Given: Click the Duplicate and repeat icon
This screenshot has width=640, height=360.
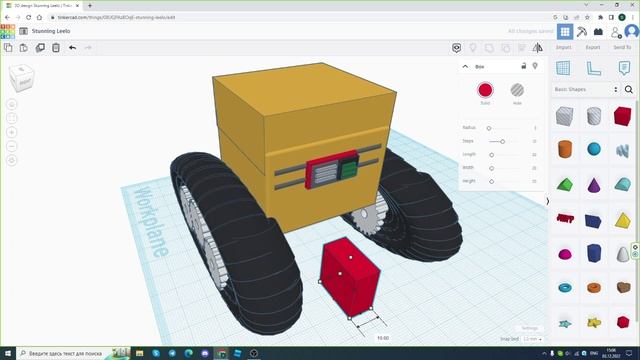Looking at the screenshot, I should [x=40, y=48].
